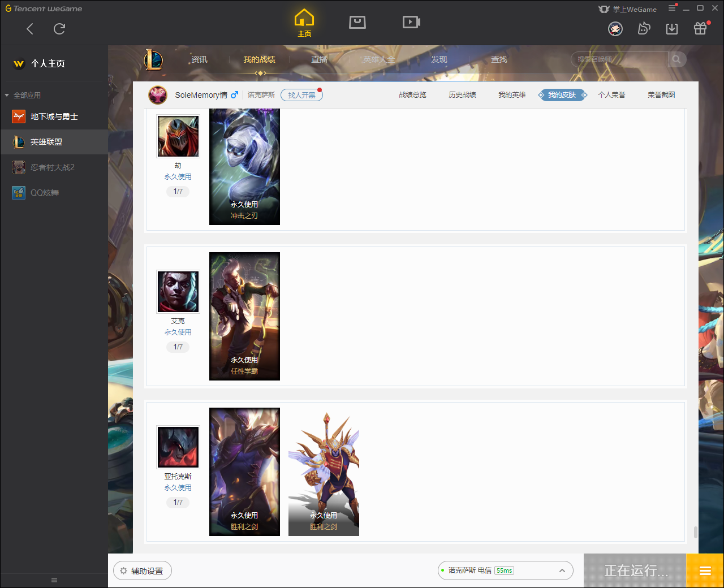Switch to the 查找 tab
Screen dimensions: 724x588
click(499, 59)
